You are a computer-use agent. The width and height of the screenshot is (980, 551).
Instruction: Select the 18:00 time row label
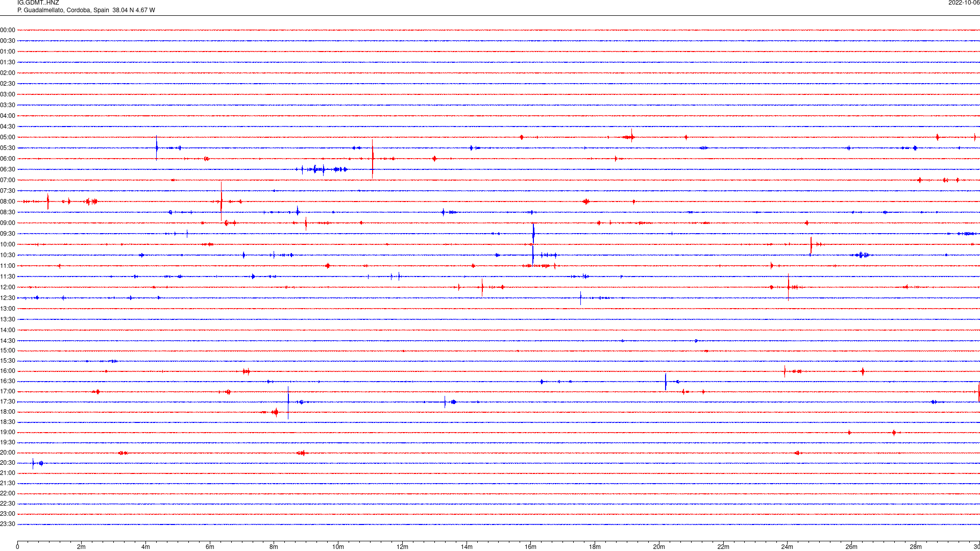point(8,412)
